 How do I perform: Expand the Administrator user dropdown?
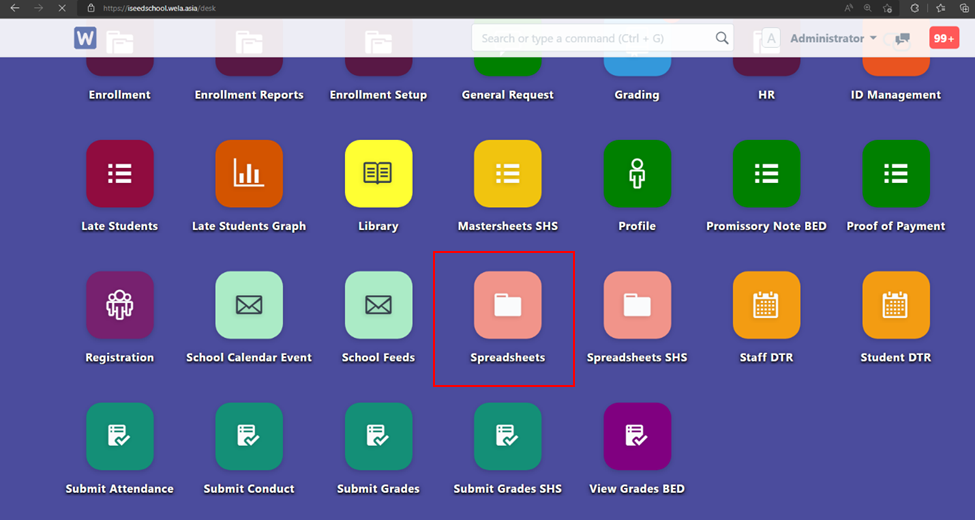(833, 38)
